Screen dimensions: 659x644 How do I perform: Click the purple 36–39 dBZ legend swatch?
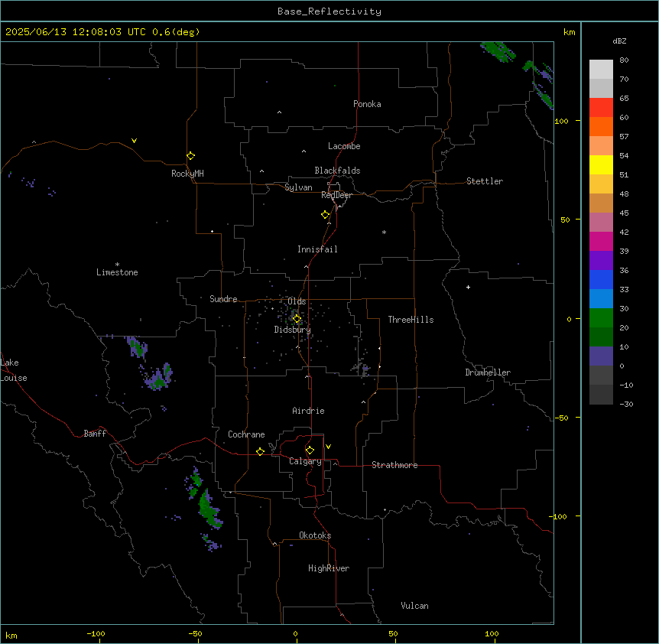coord(601,261)
